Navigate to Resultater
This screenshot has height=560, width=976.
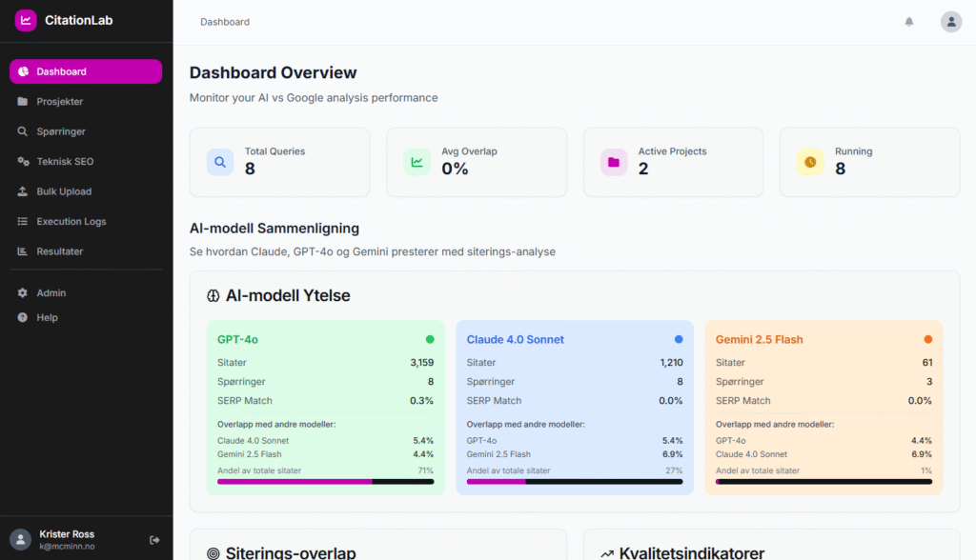(59, 251)
